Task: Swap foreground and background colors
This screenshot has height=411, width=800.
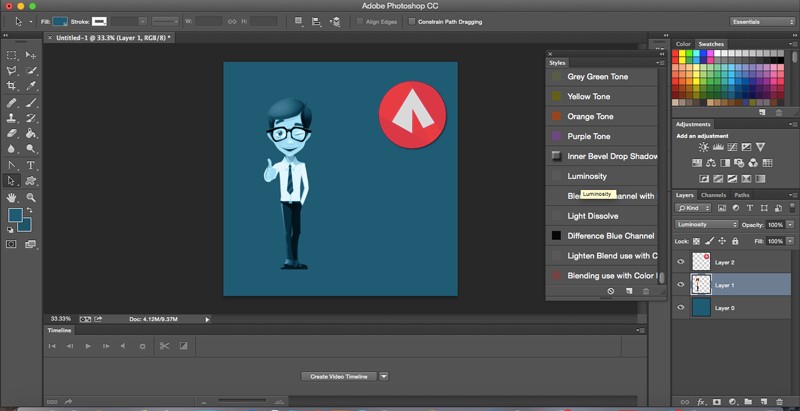Action: click(29, 210)
